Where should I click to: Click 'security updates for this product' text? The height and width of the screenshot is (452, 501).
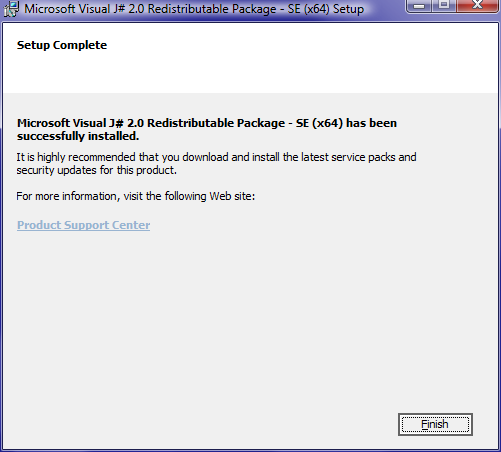click(96, 170)
